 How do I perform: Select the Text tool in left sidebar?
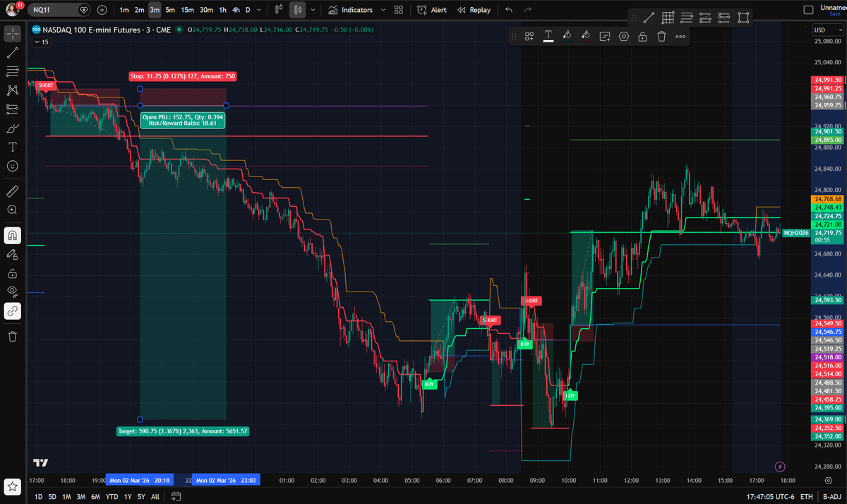pyautogui.click(x=11, y=147)
